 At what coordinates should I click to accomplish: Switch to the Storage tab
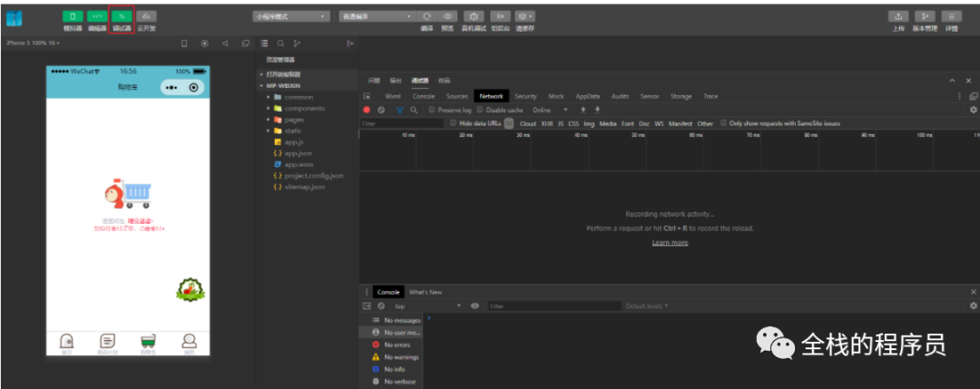click(681, 96)
